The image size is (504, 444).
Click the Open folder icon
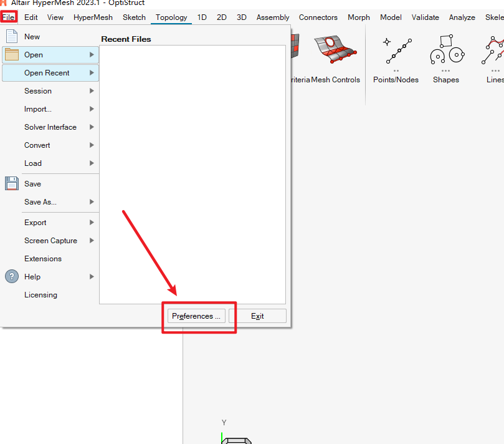tap(12, 55)
